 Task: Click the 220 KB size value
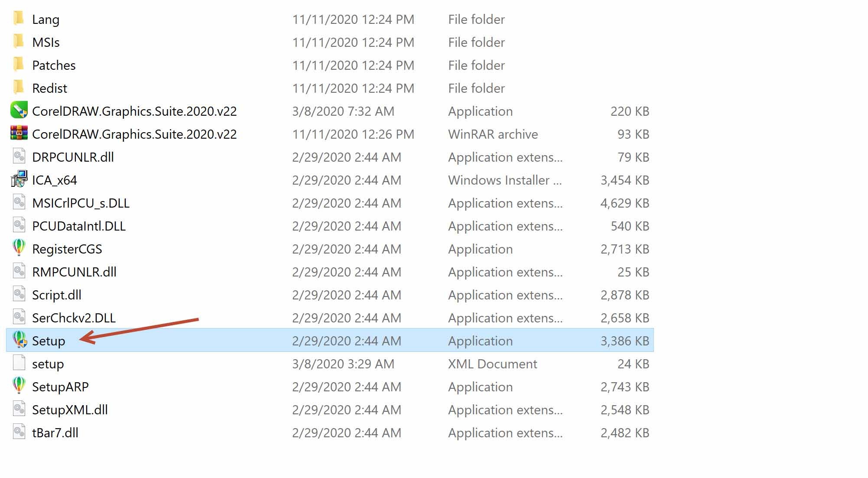(630, 111)
